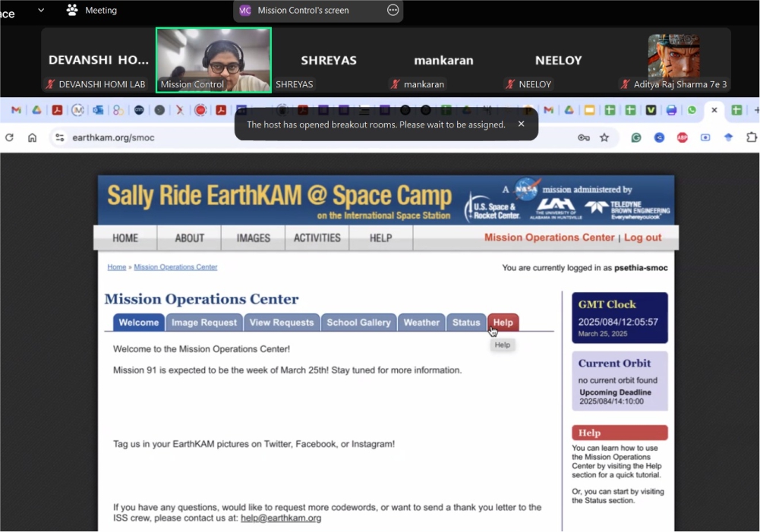Open the Image Request tab
Viewport: 760px width, 532px height.
click(204, 323)
